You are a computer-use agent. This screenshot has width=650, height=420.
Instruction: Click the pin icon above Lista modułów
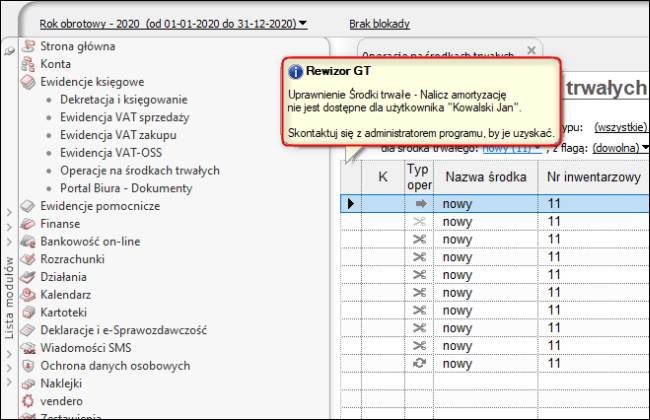pos(9,51)
